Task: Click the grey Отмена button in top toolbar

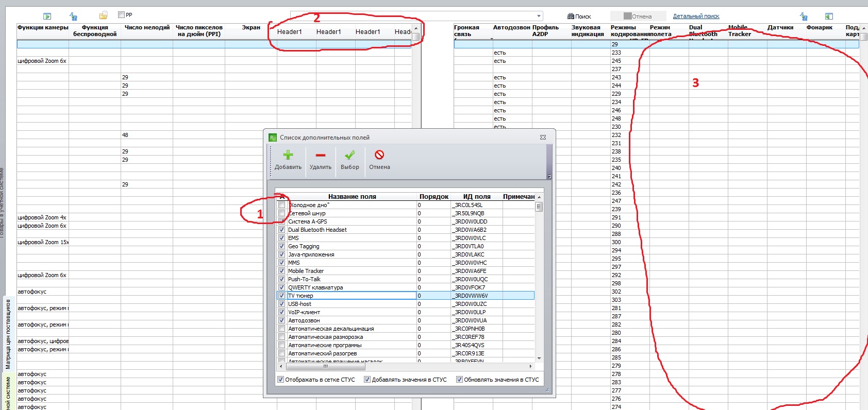Action: 638,16
